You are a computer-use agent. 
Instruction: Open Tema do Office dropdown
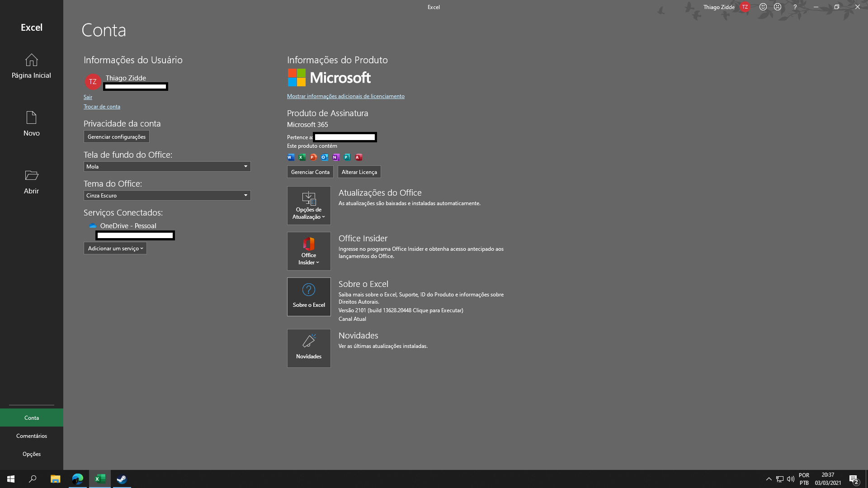167,195
